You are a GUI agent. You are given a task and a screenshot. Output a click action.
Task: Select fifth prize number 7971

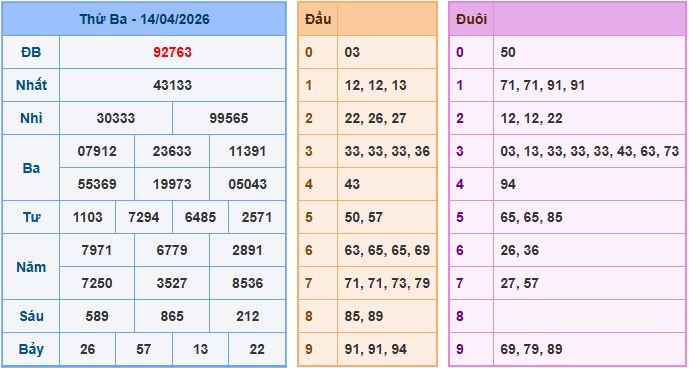tap(97, 250)
